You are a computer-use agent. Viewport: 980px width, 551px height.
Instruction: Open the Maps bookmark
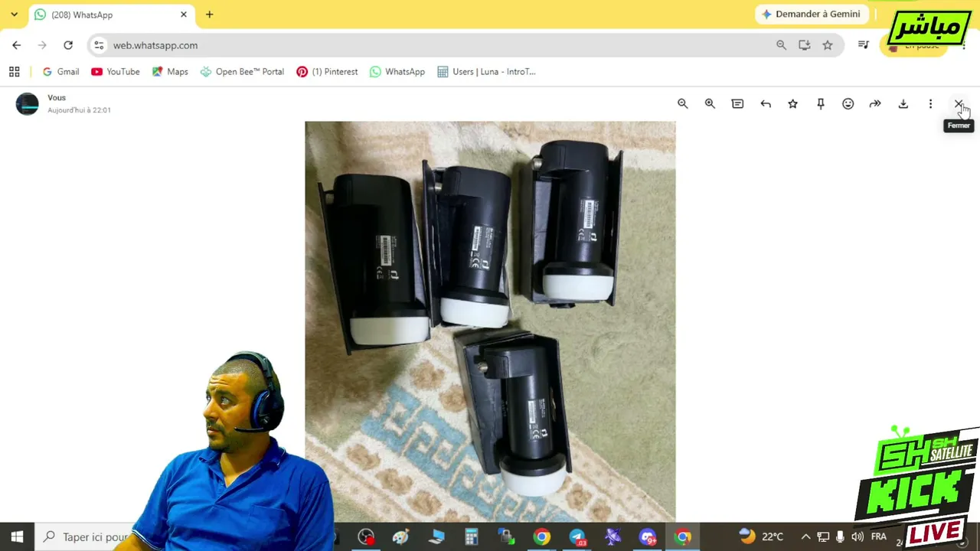(x=169, y=72)
